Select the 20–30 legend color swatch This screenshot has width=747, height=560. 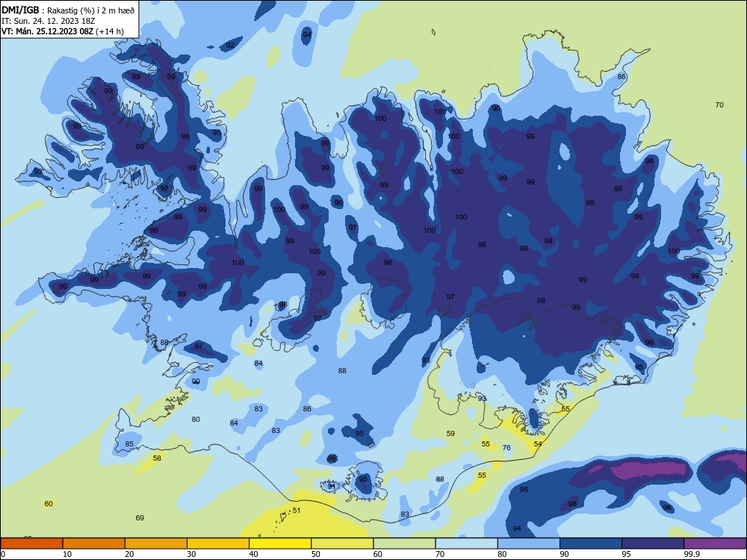click(156, 544)
